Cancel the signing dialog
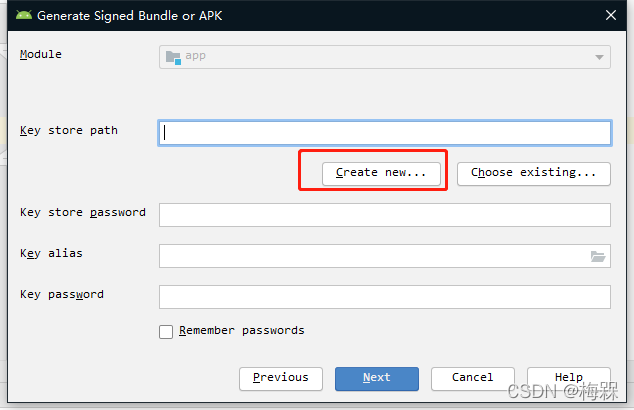The width and height of the screenshot is (634, 410). click(472, 378)
